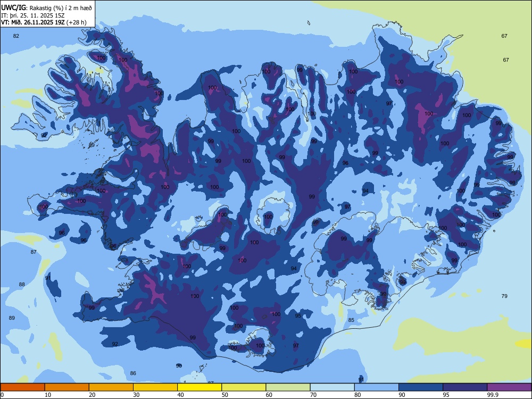
Task: Click the legend label '40'
Action: 180,395
